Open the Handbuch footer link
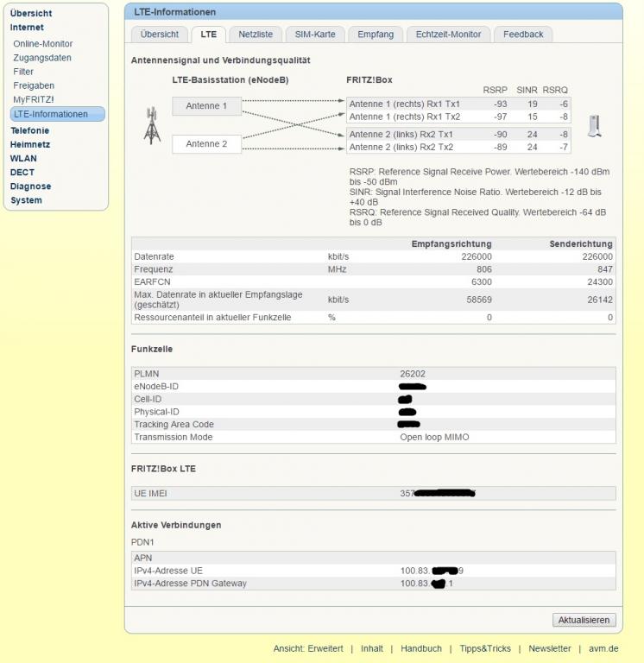Image resolution: width=644 pixels, height=663 pixels. [421, 648]
